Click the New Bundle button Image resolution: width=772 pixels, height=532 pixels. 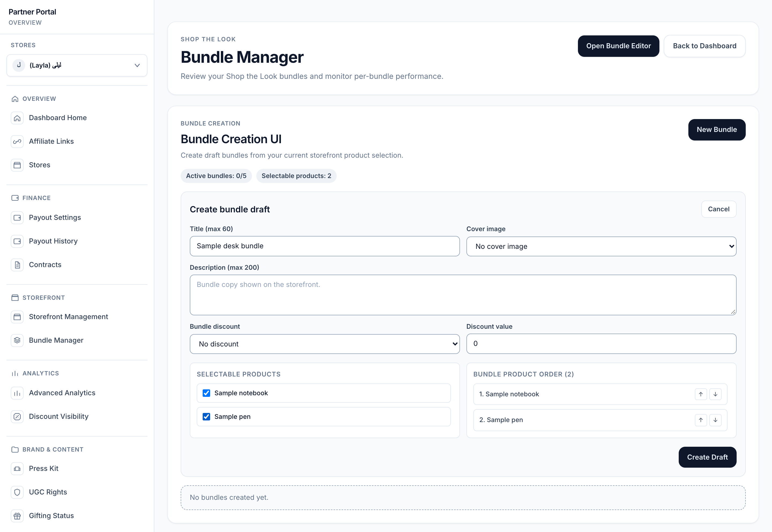click(x=717, y=130)
